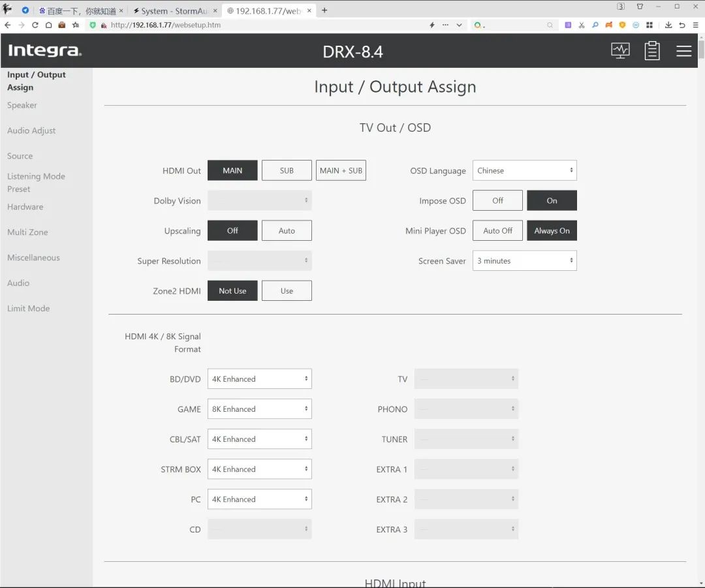
Task: Open the briefcase icon in browser toolbar
Action: tap(62, 25)
